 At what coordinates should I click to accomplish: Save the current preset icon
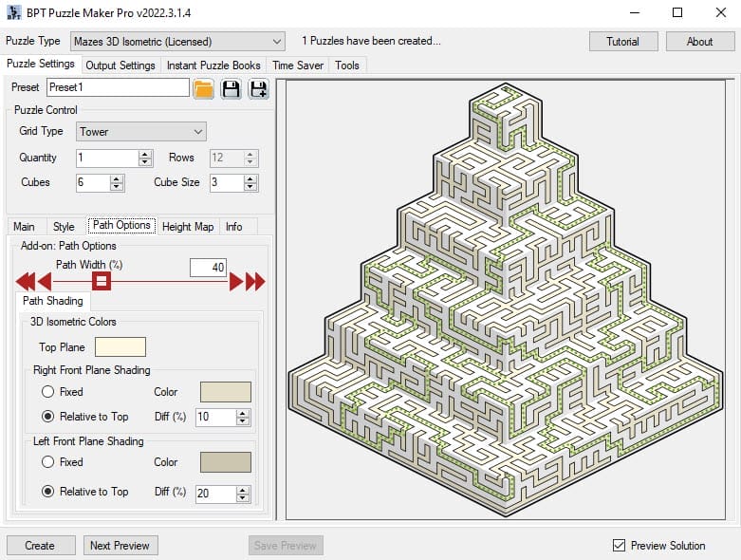(x=231, y=88)
